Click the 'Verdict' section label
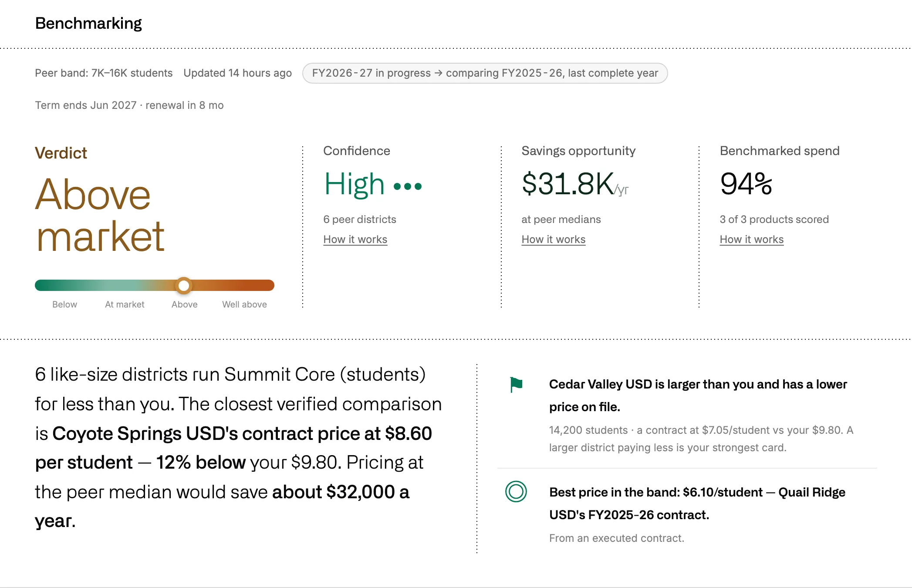 [61, 153]
